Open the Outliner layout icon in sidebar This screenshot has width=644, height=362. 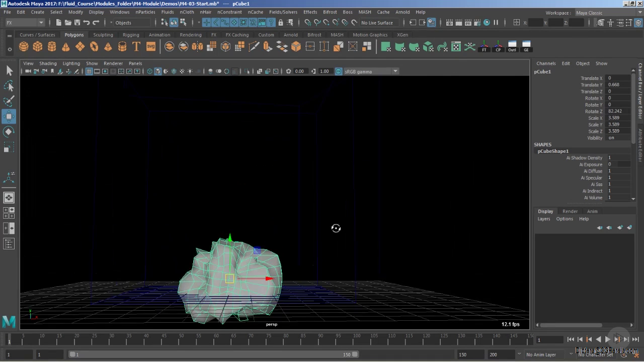[x=9, y=244]
